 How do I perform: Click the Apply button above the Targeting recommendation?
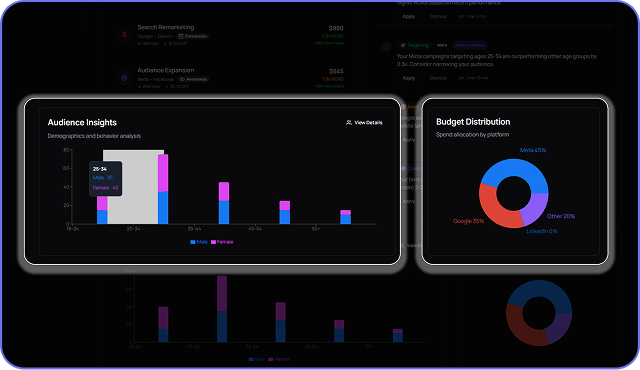pyautogui.click(x=409, y=16)
